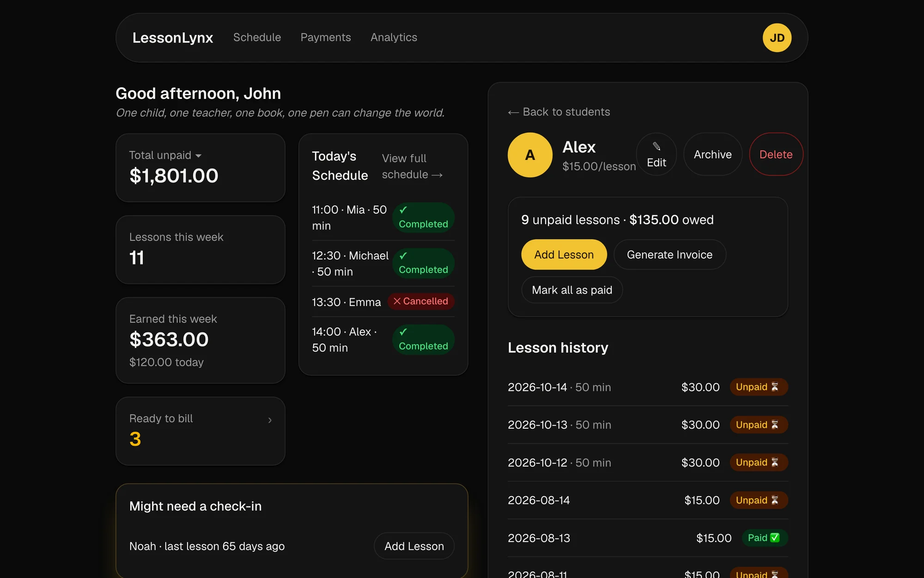This screenshot has width=924, height=578.
Task: Mark all as paid
Action: 572,290
